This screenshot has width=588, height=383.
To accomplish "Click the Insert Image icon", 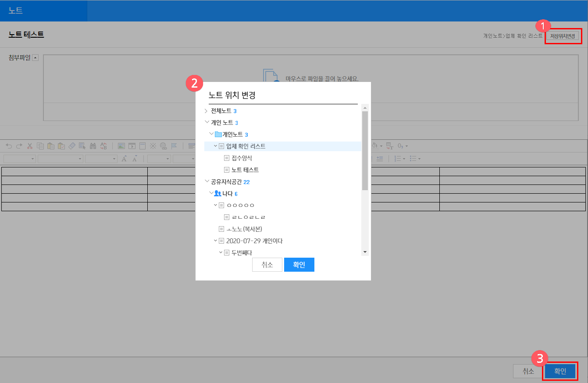I will click(x=121, y=146).
